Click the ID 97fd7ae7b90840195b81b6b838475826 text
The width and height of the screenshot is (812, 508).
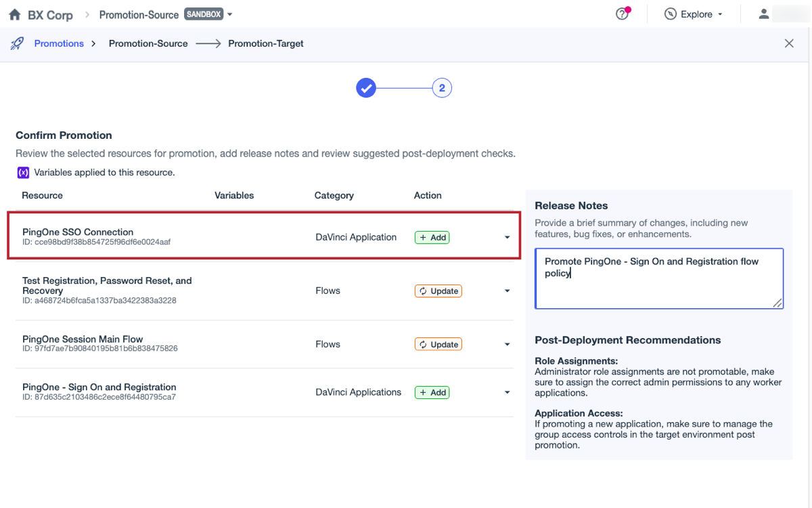tap(100, 349)
